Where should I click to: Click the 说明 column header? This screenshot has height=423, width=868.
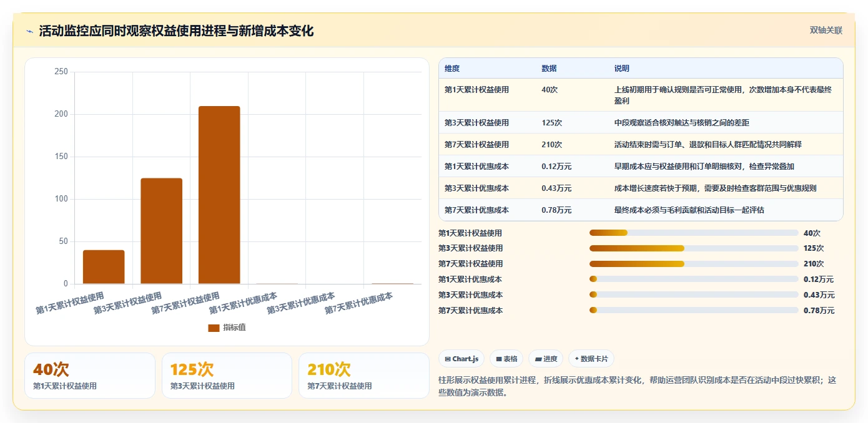click(622, 69)
